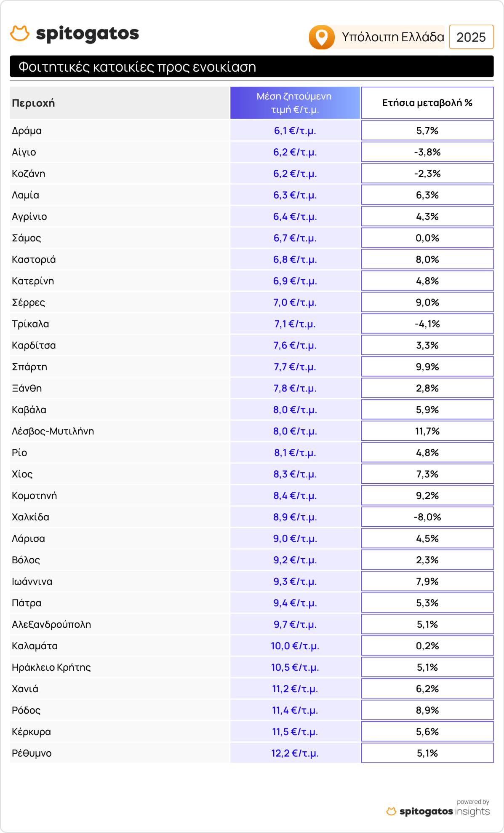The image size is (504, 833).
Task: Click the Φοιτητικές κατοικίες προς ενοικίαση title bar
Action: click(251, 67)
